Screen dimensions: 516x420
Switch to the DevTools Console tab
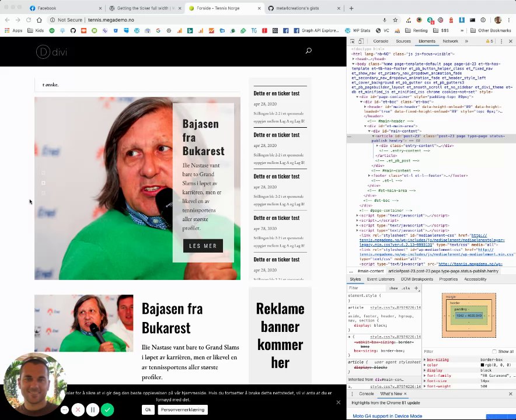[x=381, y=41]
